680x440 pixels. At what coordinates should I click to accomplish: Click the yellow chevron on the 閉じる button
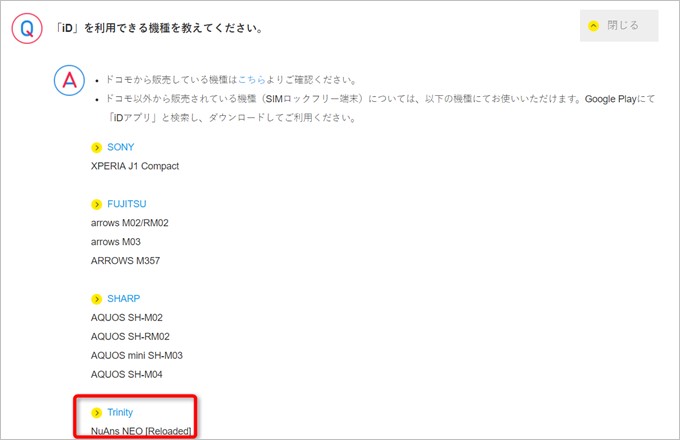point(593,26)
